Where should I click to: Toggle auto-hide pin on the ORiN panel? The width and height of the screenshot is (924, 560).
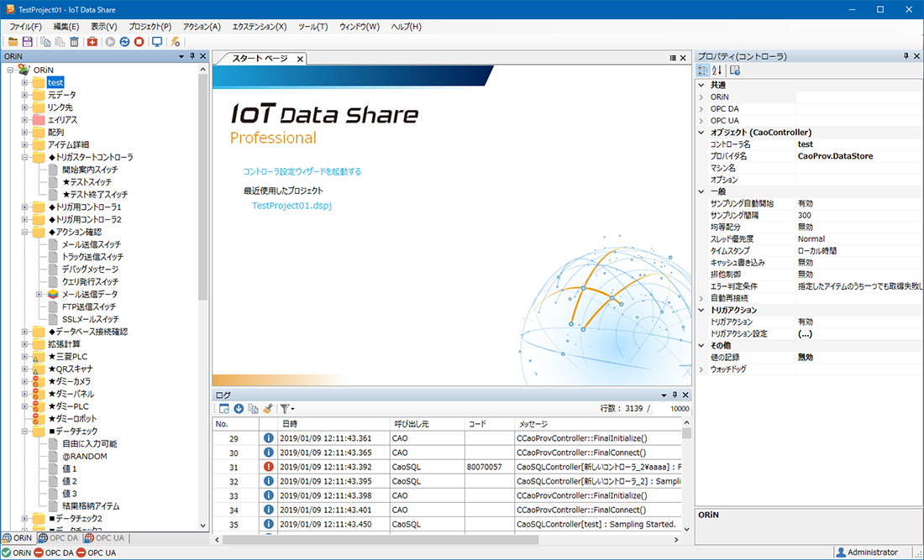coord(192,56)
